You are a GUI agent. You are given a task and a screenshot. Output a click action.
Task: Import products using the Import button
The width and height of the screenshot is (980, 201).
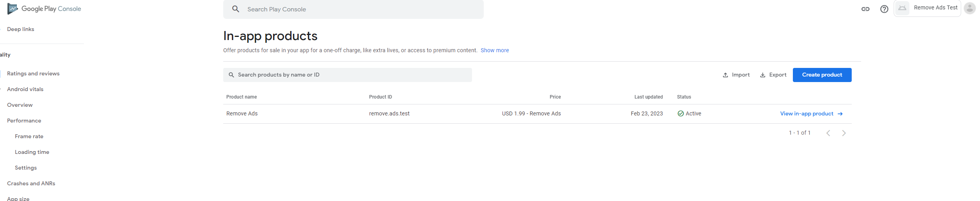pyautogui.click(x=736, y=75)
